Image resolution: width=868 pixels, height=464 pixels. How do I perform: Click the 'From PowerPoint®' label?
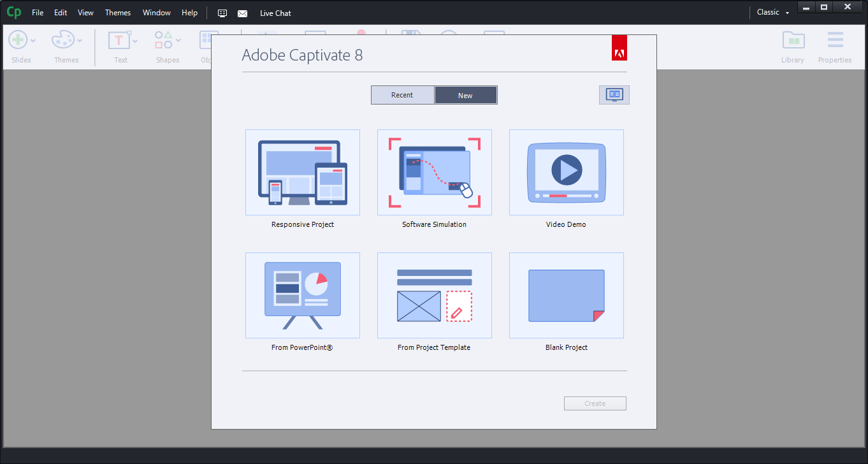(x=302, y=347)
